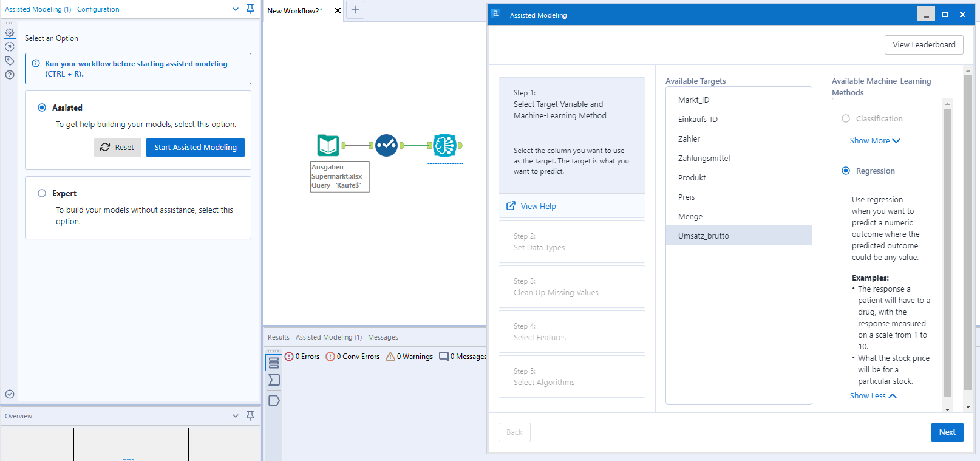Show all results list view icon
The height and width of the screenshot is (461, 980).
(274, 363)
